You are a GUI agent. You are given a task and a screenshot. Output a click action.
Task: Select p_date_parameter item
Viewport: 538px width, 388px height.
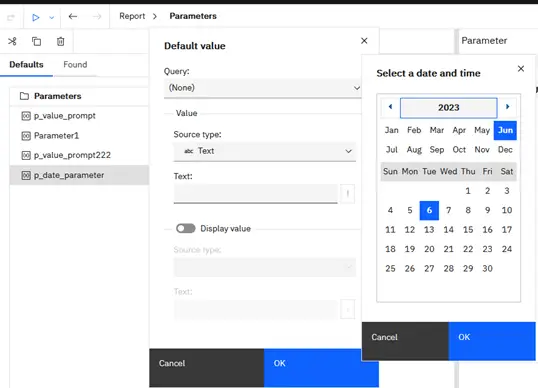pyautogui.click(x=79, y=175)
